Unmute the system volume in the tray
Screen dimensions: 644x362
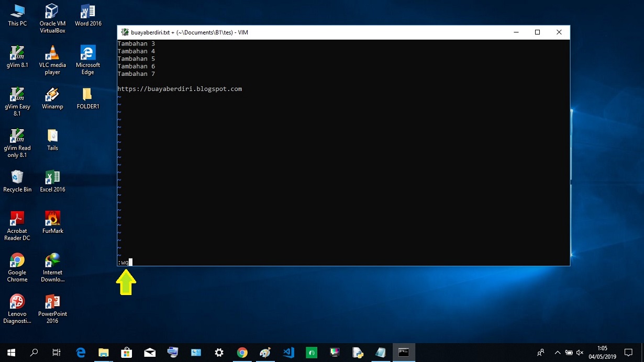click(580, 352)
